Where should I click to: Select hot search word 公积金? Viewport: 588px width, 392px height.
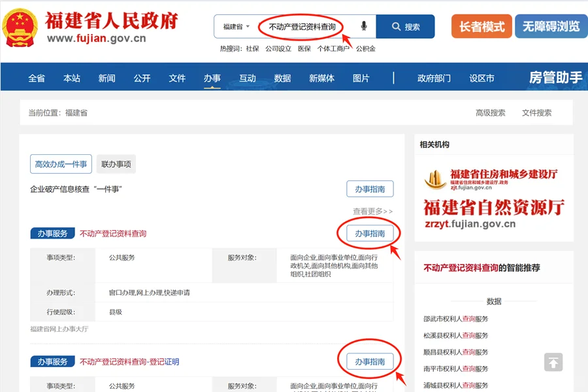(x=366, y=49)
